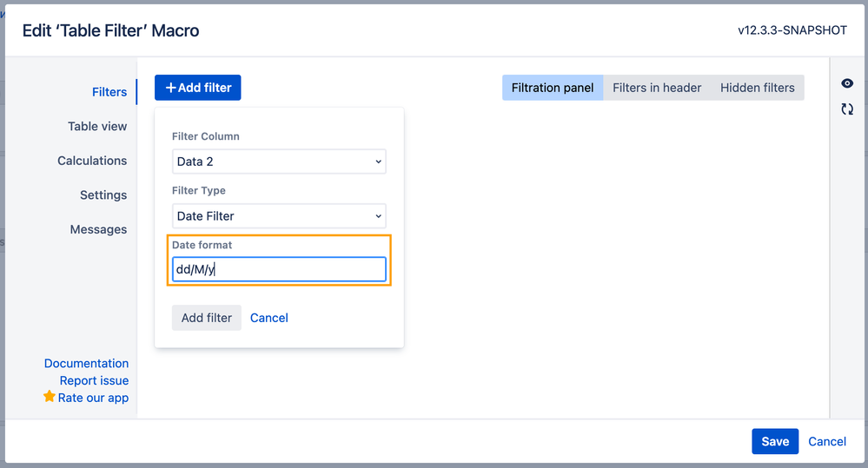
Task: Open the Calculations section
Action: [92, 161]
